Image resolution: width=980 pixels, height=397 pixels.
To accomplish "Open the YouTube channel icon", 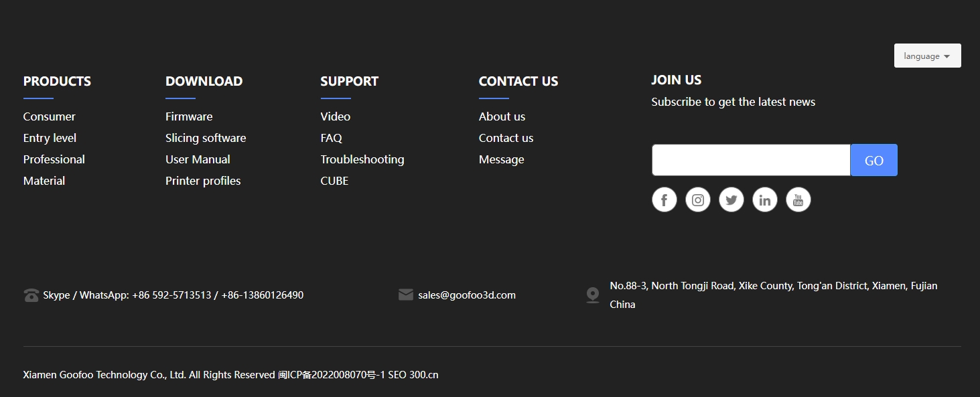I will [798, 200].
